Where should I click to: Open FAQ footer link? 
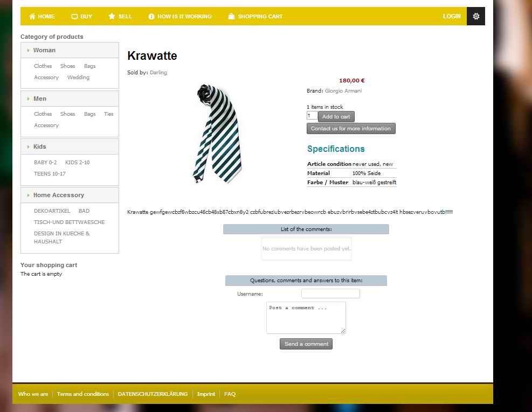coord(230,394)
